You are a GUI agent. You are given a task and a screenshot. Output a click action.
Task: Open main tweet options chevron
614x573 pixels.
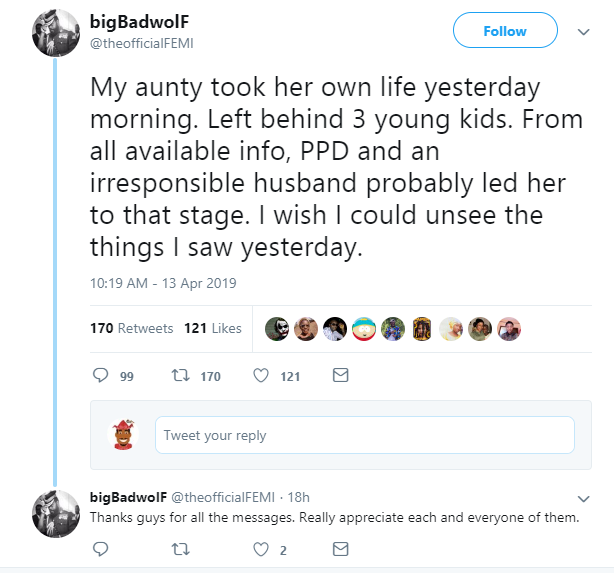(x=585, y=31)
